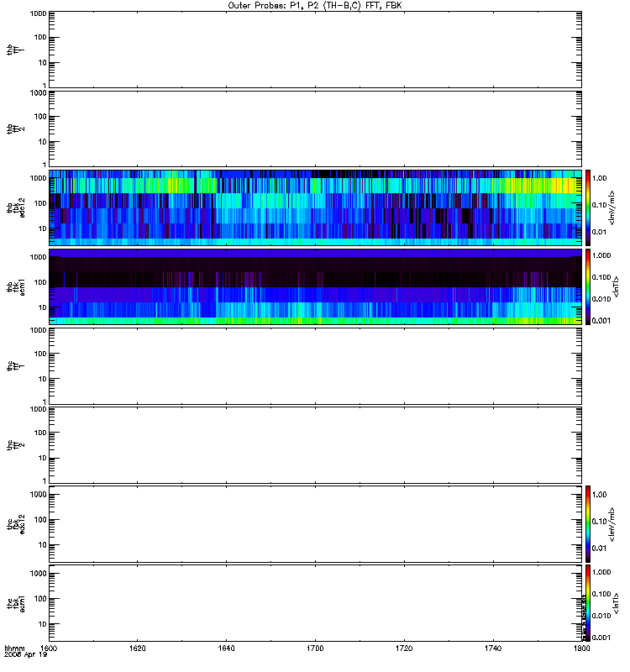Click the "thb fbk edc12" panel axis label
The image size is (630, 672).
(15, 207)
